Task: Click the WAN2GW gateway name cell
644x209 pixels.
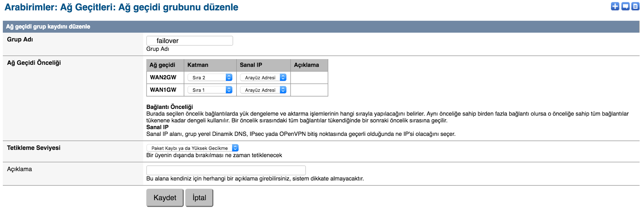Action: point(163,77)
